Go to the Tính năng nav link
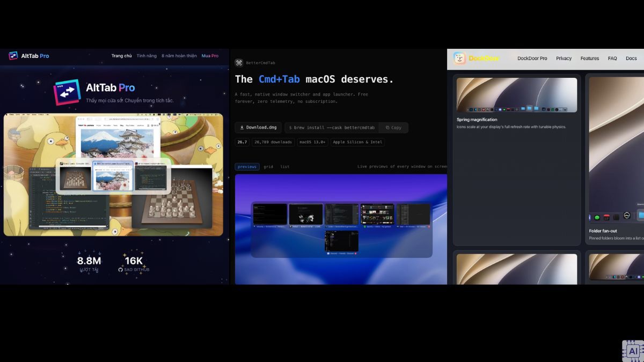 click(147, 56)
